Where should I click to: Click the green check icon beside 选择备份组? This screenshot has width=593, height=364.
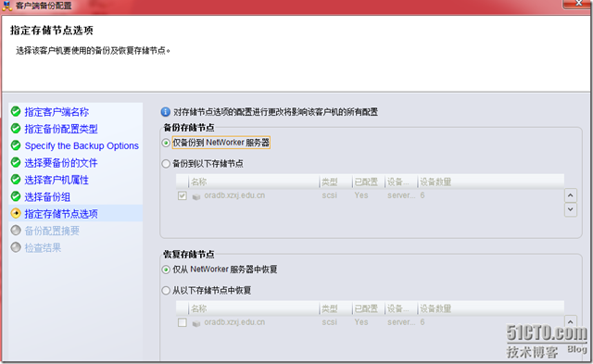pos(16,196)
